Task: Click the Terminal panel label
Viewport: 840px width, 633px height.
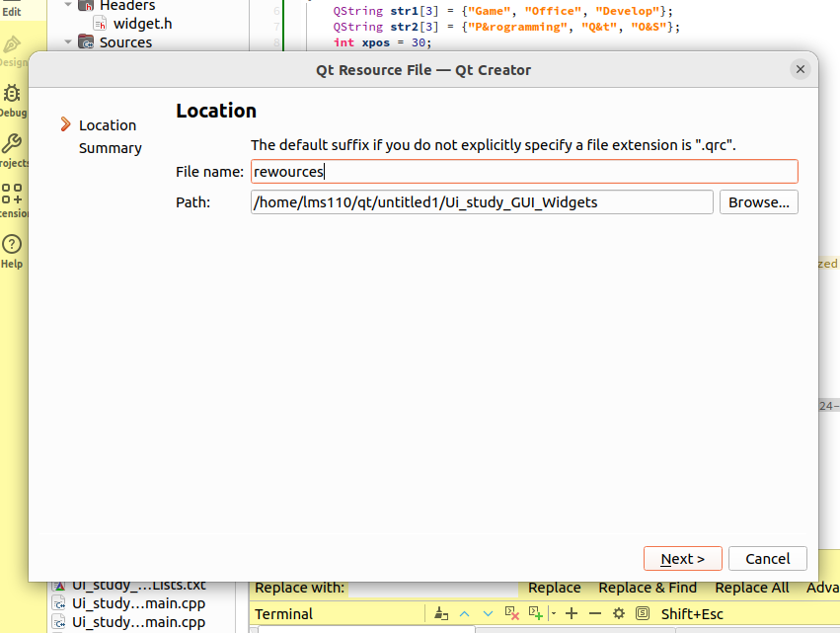Action: 283,613
